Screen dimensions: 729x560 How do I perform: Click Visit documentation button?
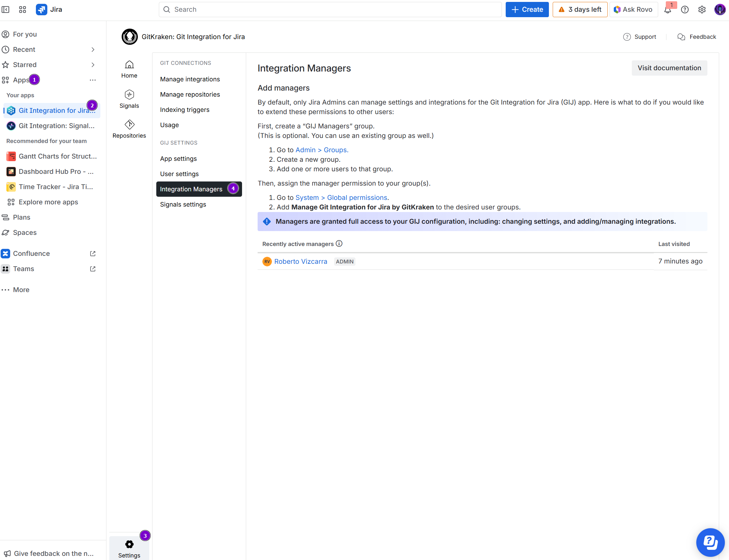coord(669,68)
